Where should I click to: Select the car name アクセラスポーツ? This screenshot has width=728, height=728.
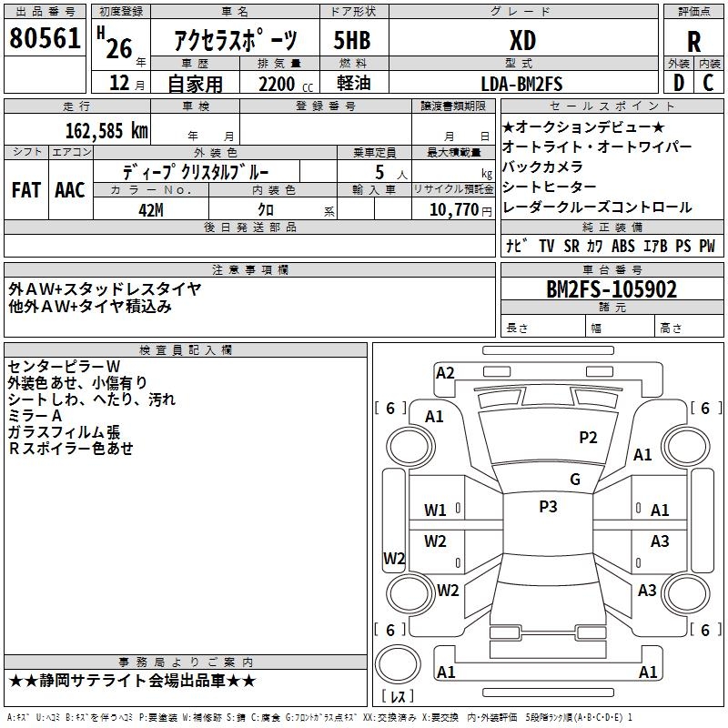click(x=236, y=42)
